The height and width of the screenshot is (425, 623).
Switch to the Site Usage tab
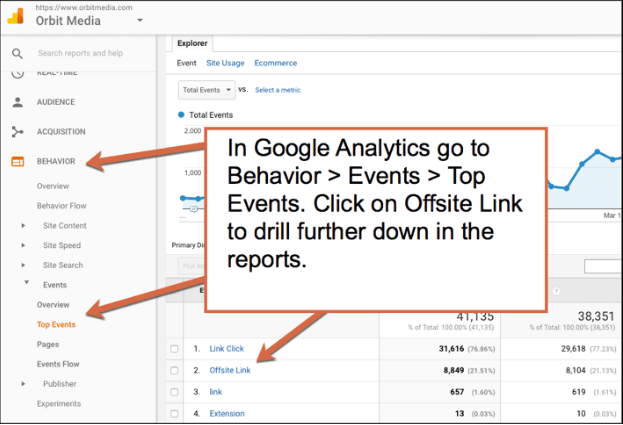[x=225, y=62]
